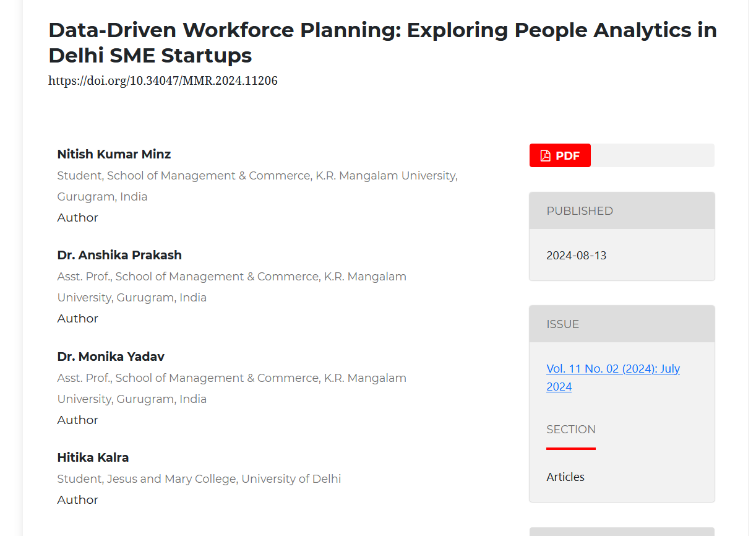This screenshot has width=756, height=536.
Task: Click the SECTION label
Action: pos(570,430)
